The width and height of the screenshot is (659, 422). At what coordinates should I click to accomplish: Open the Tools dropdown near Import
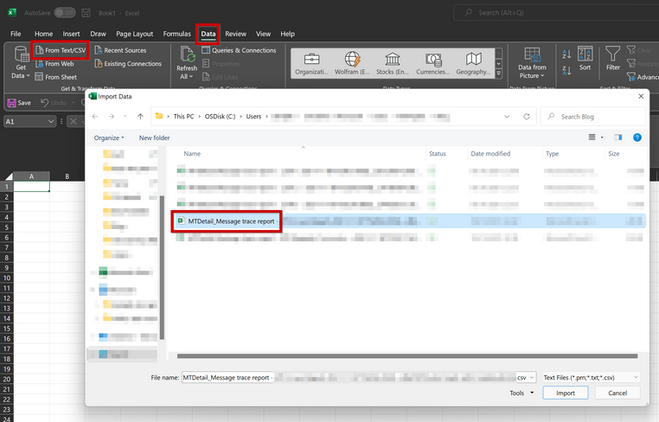[x=522, y=393]
